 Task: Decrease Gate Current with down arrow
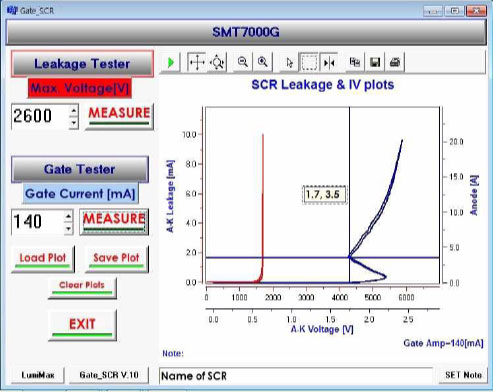68,229
